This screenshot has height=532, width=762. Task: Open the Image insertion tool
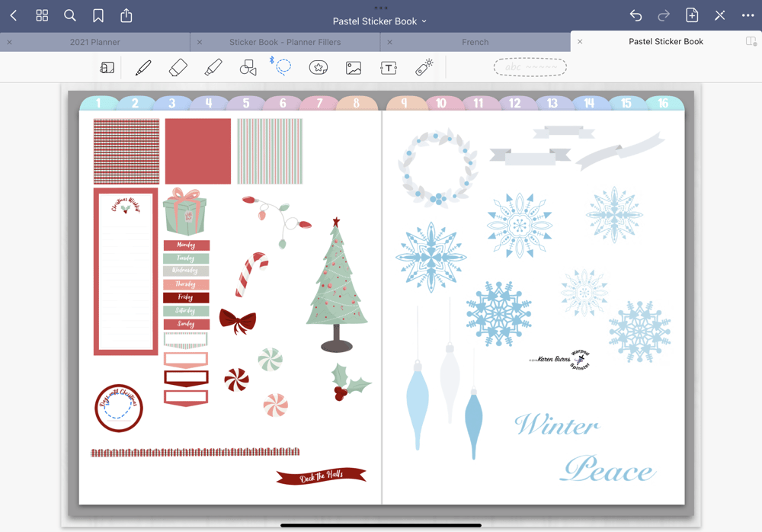pyautogui.click(x=354, y=67)
